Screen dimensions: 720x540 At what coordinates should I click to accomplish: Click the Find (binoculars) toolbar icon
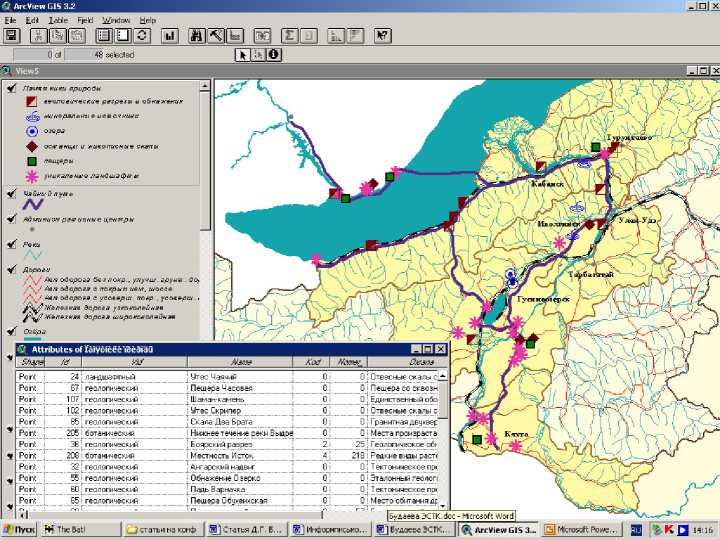pos(197,35)
